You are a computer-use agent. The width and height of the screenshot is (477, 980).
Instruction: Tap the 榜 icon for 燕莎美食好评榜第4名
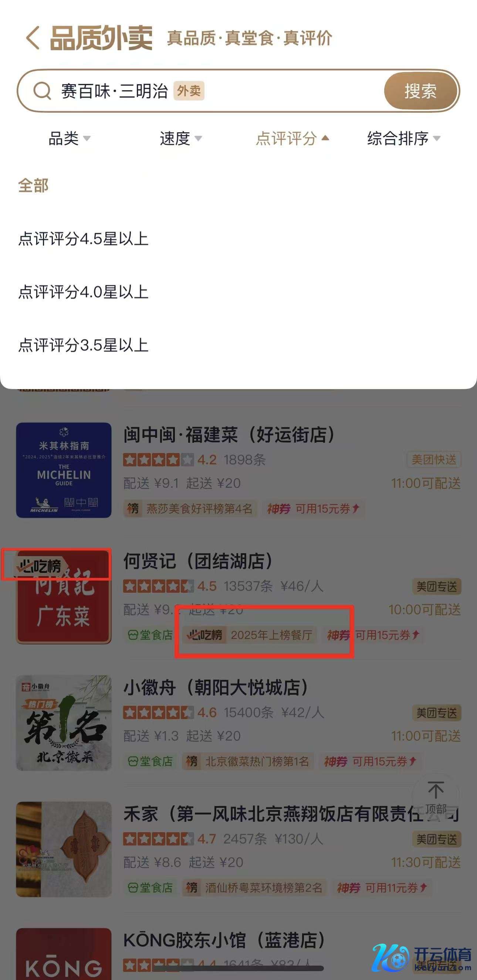pos(133,508)
